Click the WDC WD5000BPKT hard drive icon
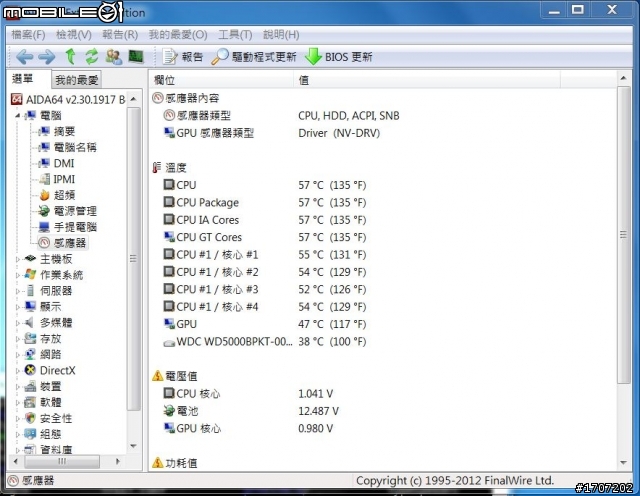640x496 pixels. [x=169, y=342]
